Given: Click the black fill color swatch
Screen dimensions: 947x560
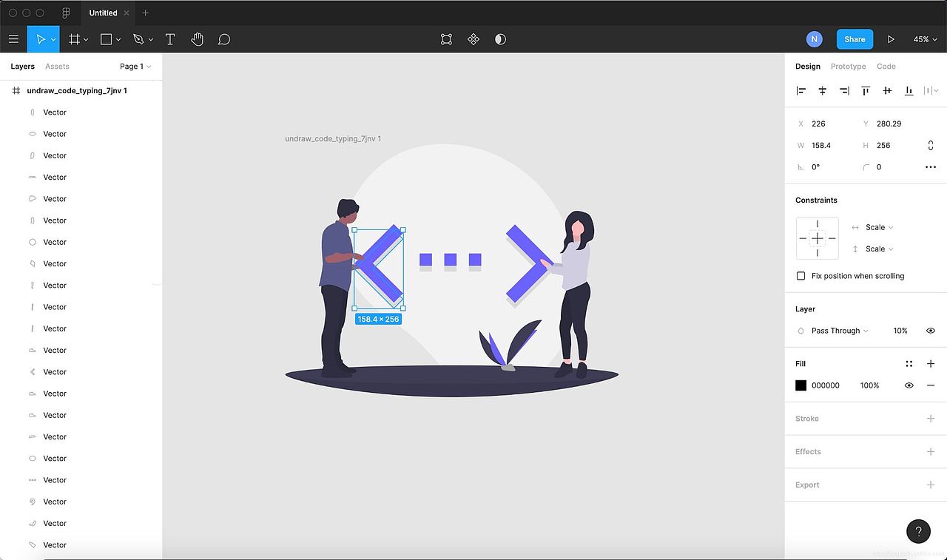Looking at the screenshot, I should tap(801, 385).
